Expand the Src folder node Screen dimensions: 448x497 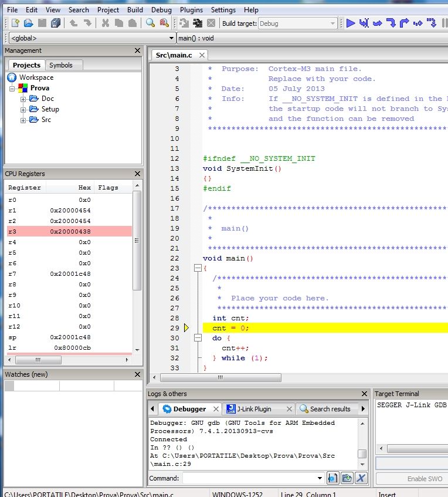click(23, 120)
